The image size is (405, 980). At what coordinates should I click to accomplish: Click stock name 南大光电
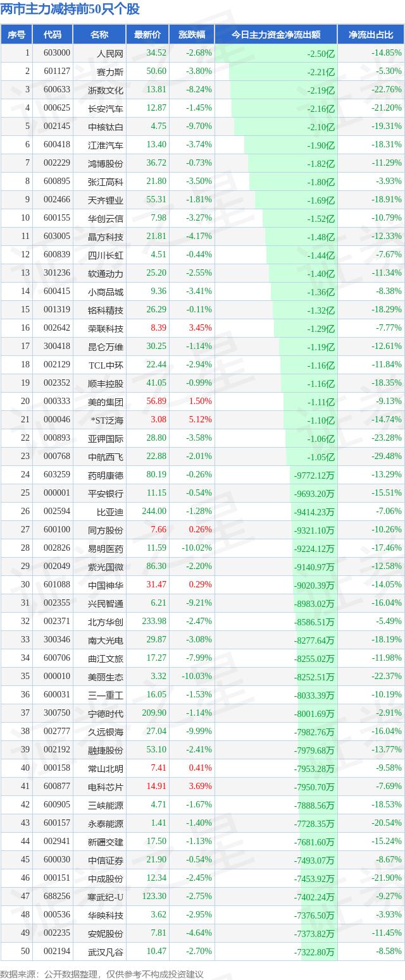[106, 640]
